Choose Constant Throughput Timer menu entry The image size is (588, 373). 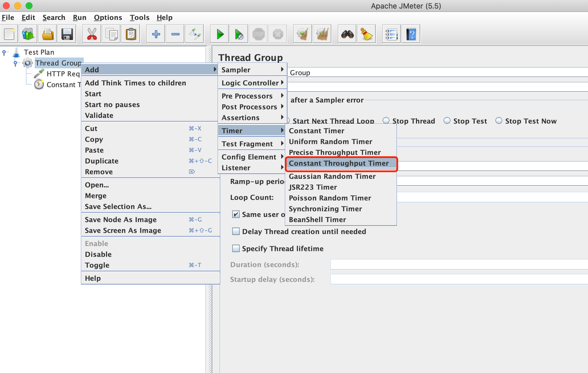pos(339,163)
